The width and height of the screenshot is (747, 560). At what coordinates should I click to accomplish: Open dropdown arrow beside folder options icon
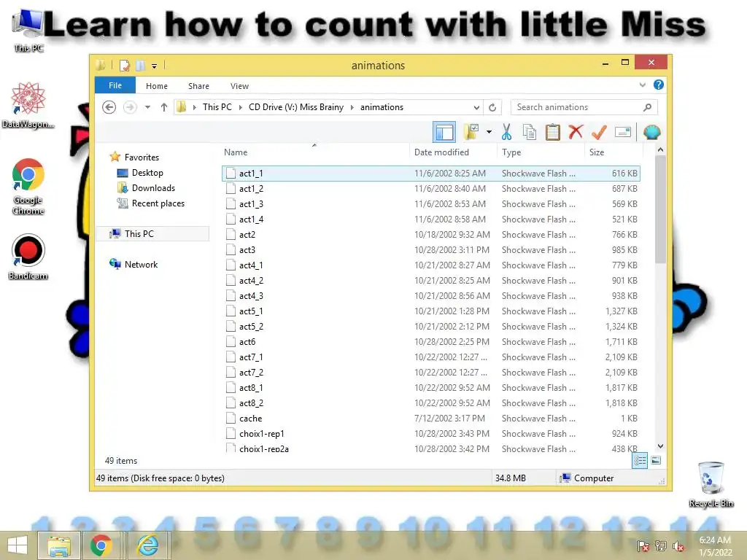pos(489,132)
